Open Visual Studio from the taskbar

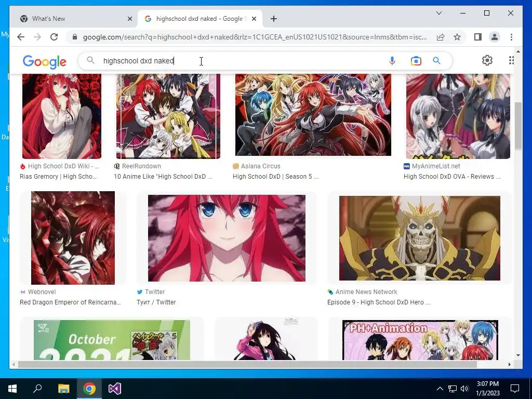pos(115,389)
